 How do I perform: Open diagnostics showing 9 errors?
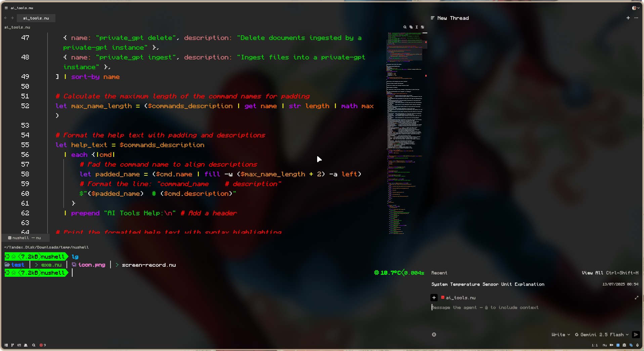[x=43, y=345]
